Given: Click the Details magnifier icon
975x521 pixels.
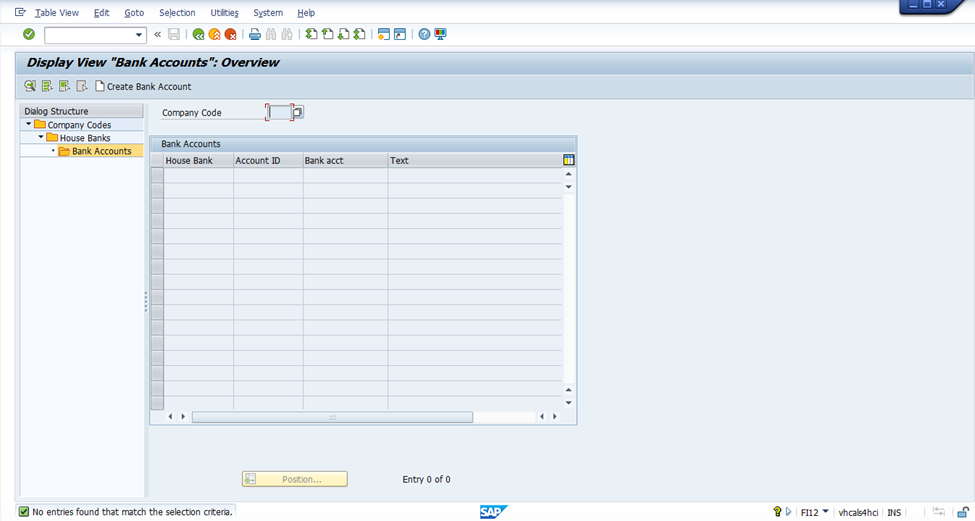Looking at the screenshot, I should [x=30, y=86].
